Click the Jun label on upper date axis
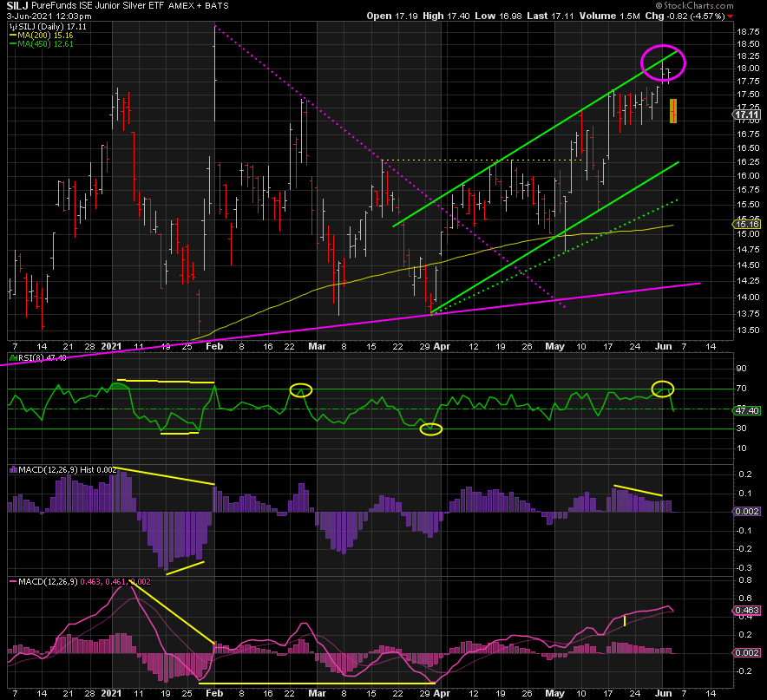Image resolution: width=767 pixels, height=700 pixels. tap(663, 346)
